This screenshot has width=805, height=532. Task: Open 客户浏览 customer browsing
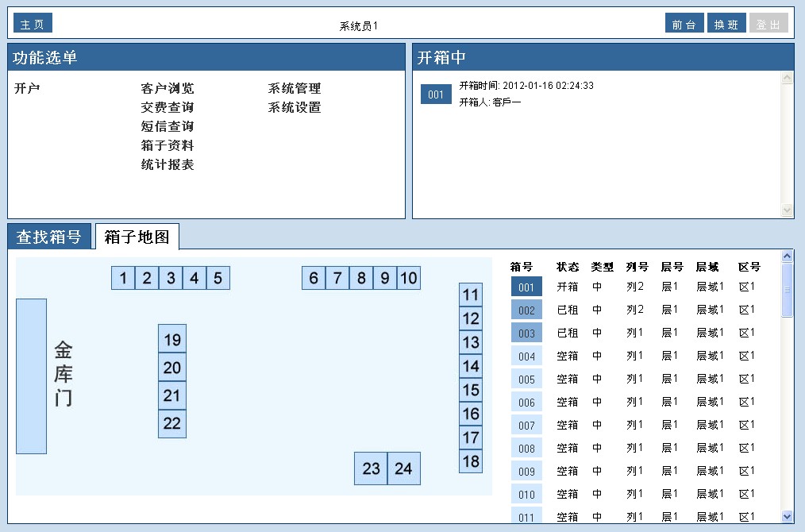coord(168,88)
